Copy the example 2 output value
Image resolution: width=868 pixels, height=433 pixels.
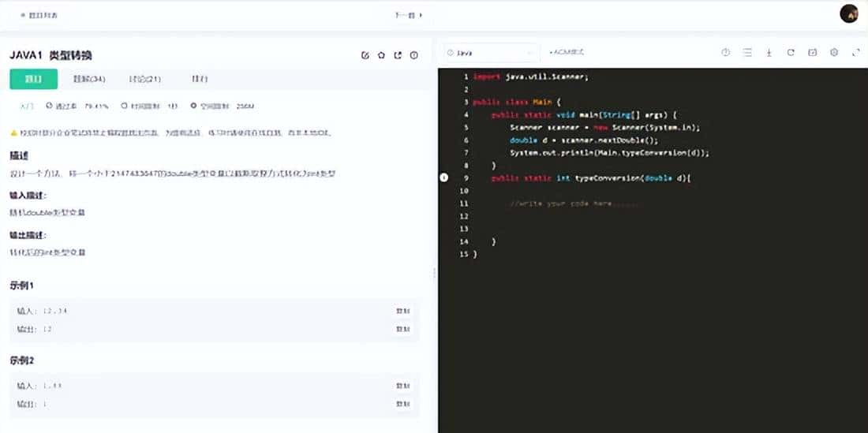403,405
